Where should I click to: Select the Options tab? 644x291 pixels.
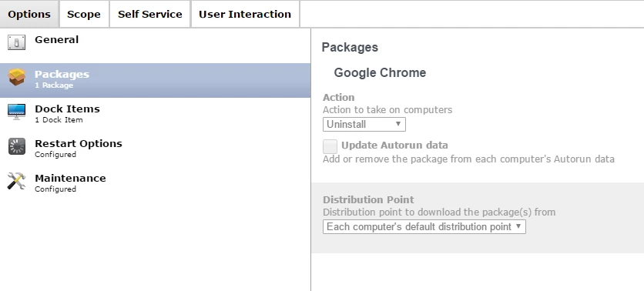point(29,15)
